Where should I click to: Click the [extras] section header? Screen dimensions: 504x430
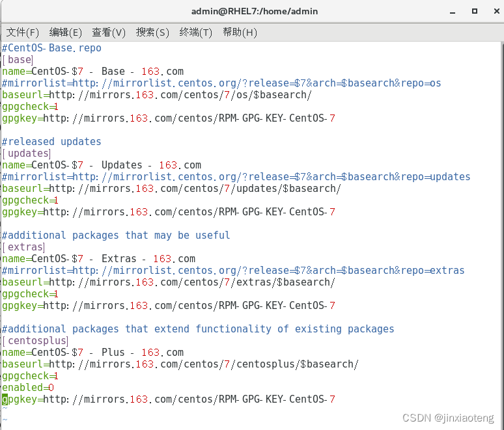(24, 247)
